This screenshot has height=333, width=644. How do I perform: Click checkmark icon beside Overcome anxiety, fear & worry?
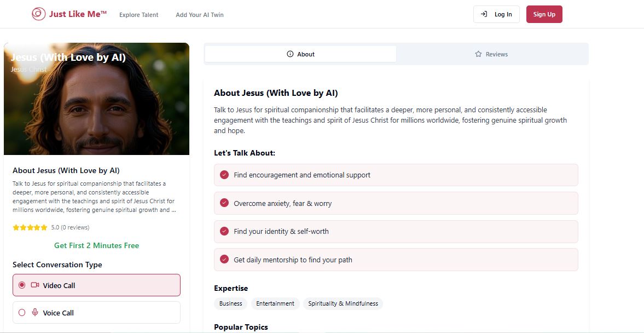pyautogui.click(x=224, y=203)
